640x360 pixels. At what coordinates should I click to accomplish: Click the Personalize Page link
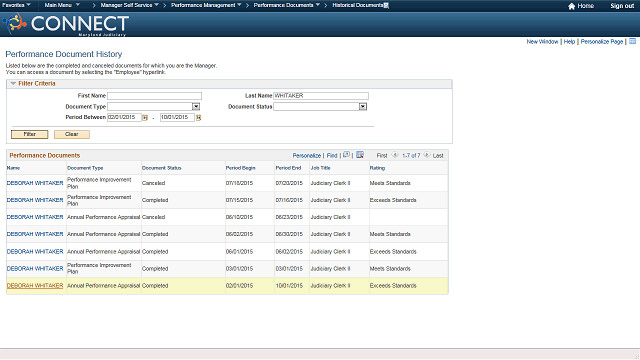click(602, 42)
